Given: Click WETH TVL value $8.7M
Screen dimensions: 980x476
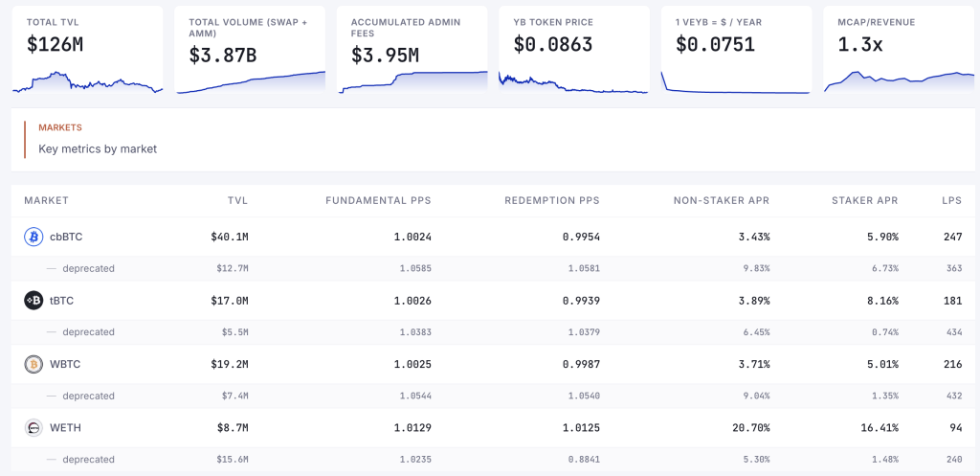Looking at the screenshot, I should [233, 428].
